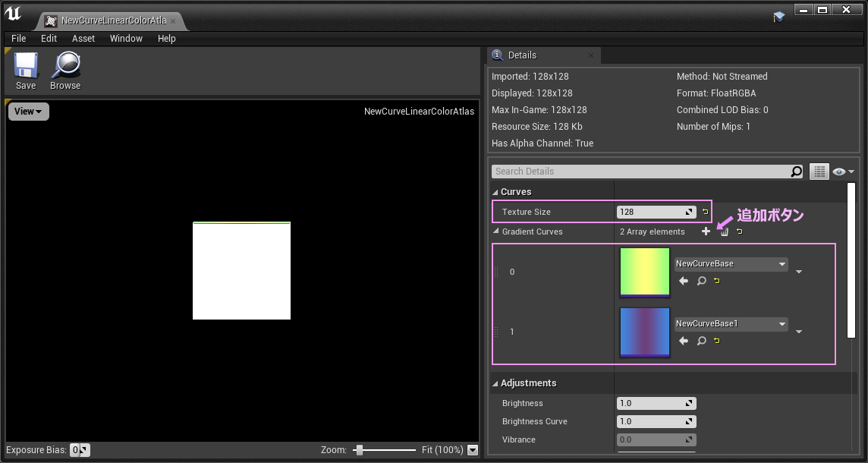Click the Search Details text box
This screenshot has width=868, height=463.
pos(642,172)
